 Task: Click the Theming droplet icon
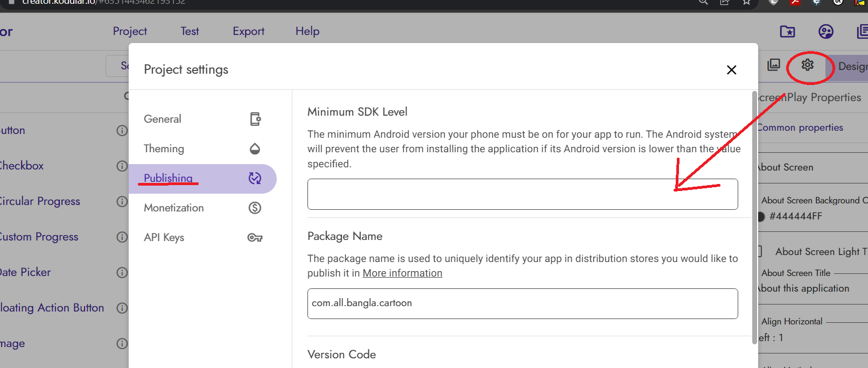255,148
